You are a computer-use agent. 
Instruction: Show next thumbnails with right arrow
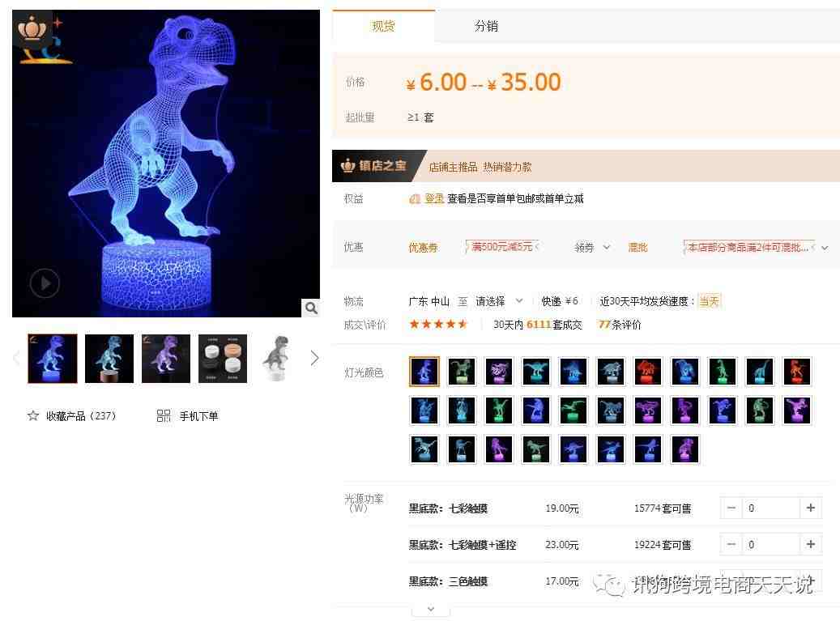(314, 358)
